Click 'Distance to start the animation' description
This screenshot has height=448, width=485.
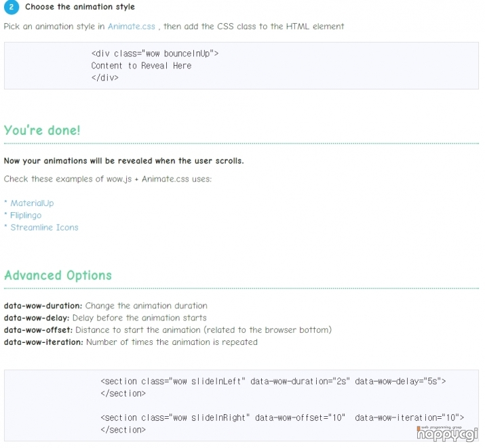tap(203, 330)
